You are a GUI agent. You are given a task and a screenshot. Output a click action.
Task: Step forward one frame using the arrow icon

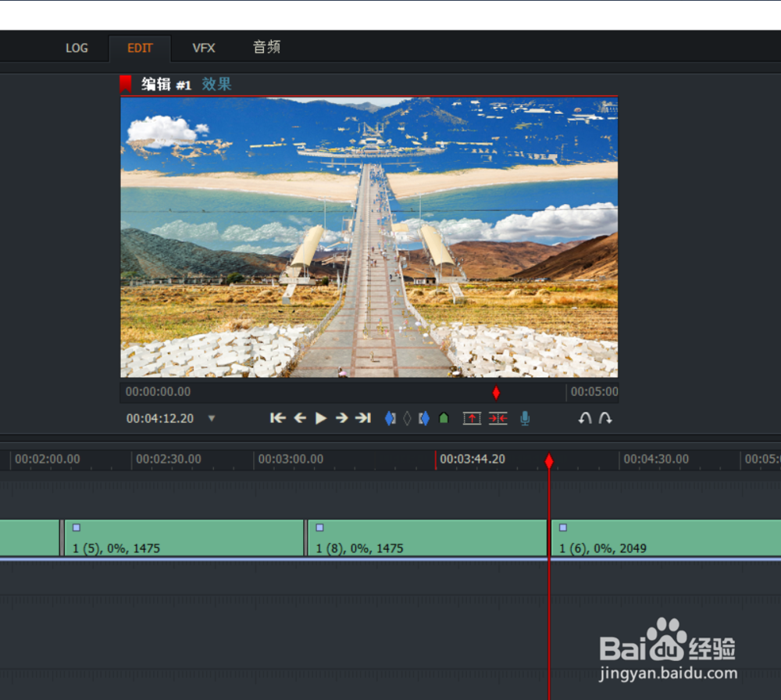tap(341, 418)
